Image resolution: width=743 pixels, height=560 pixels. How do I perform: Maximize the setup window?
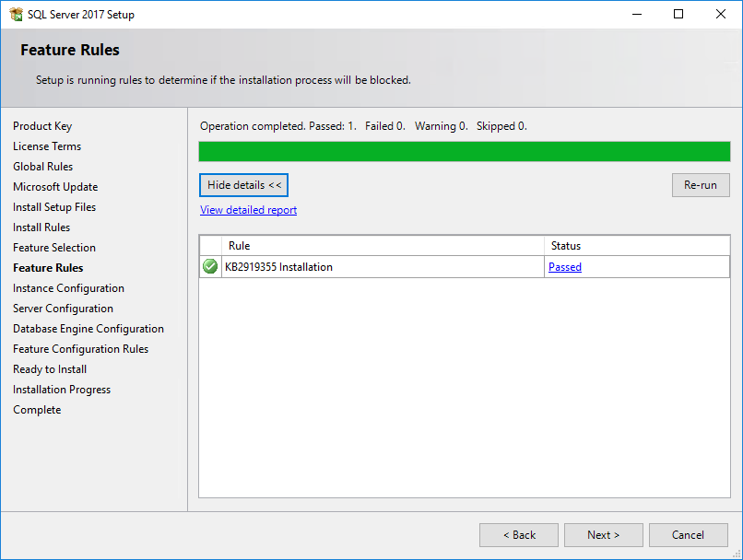(x=678, y=14)
